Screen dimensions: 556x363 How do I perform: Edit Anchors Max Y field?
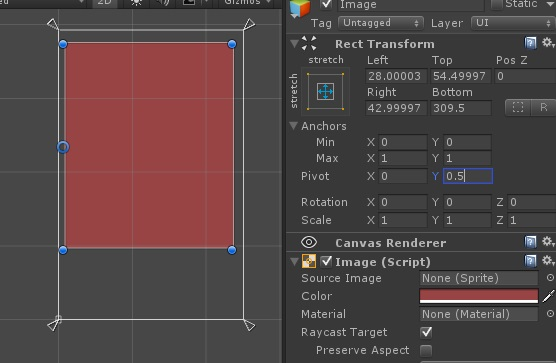click(467, 158)
